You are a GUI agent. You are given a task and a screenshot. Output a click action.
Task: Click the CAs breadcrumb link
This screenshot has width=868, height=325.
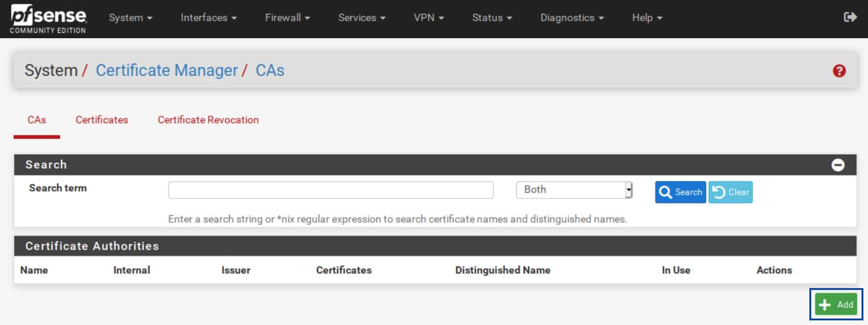[x=270, y=70]
